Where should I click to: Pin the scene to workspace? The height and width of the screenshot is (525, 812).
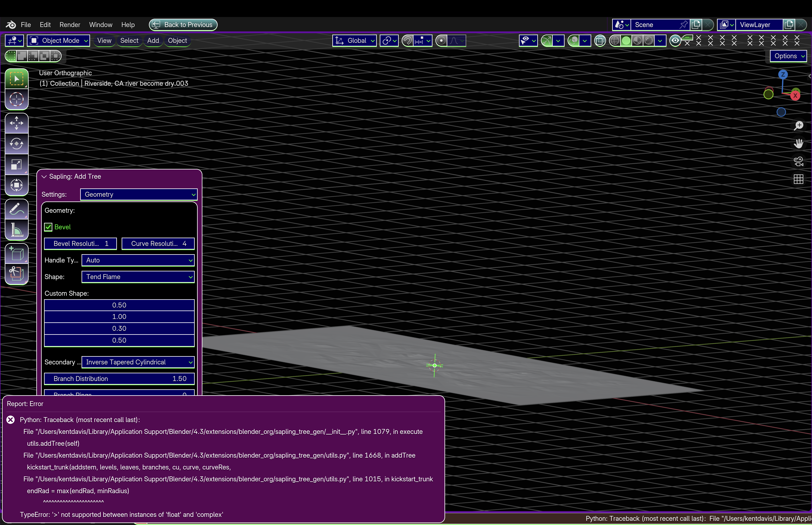[683, 24]
